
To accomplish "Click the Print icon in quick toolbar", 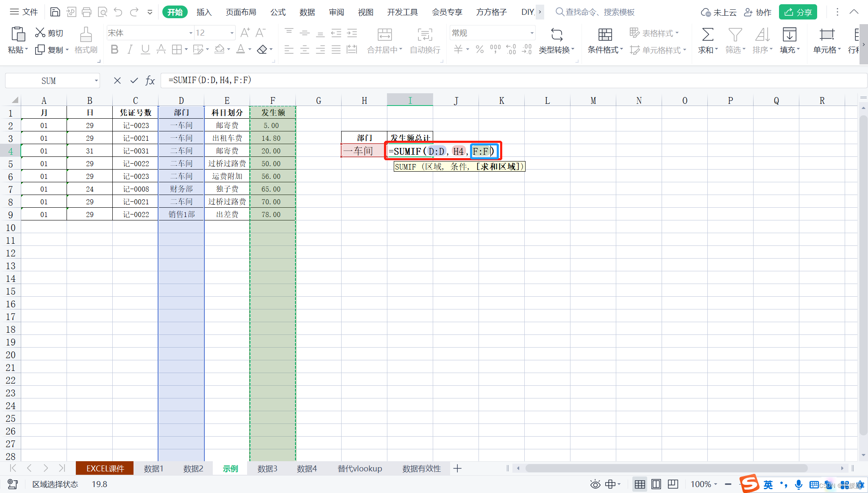I will pos(86,12).
